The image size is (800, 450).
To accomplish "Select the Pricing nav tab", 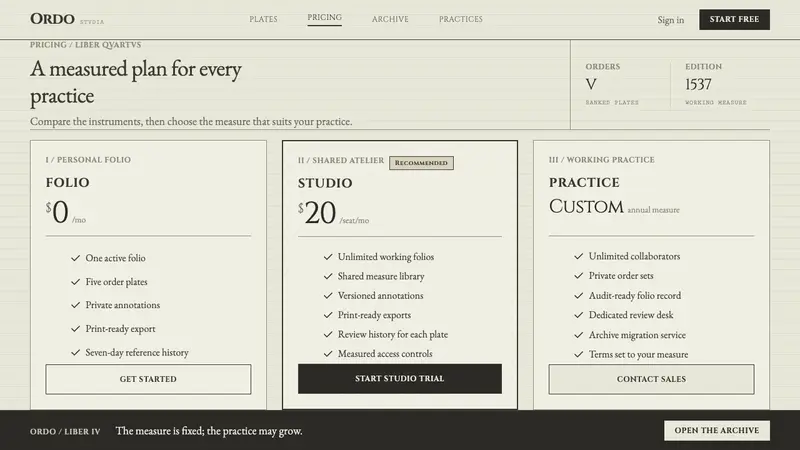I will (324, 18).
